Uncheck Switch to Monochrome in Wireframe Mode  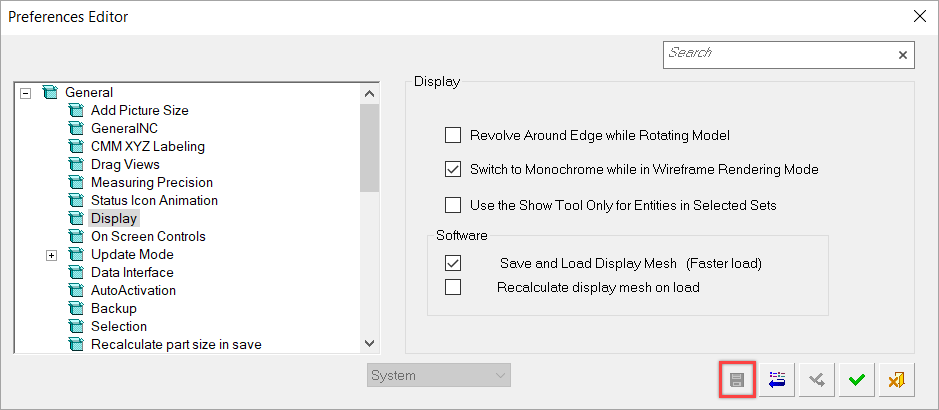point(453,169)
